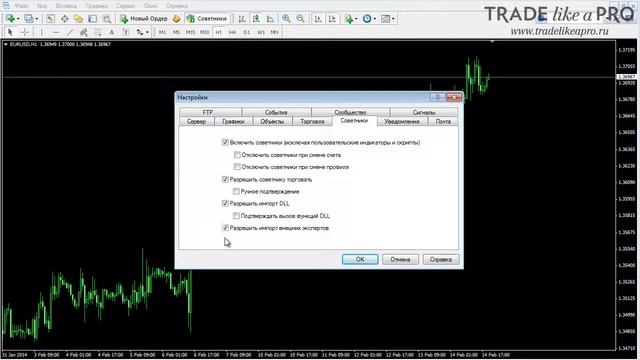The width and height of the screenshot is (640, 360).
Task: Pick the trendline drawing tool
Action: (x=70, y=32)
